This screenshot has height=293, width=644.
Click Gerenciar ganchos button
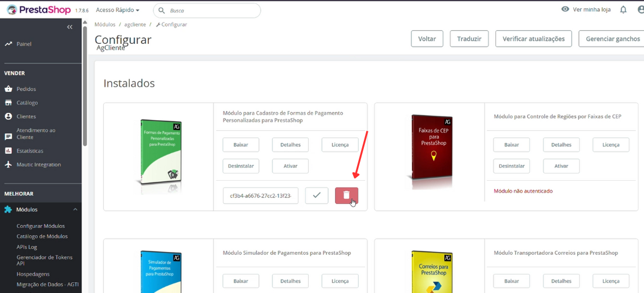[611, 39]
